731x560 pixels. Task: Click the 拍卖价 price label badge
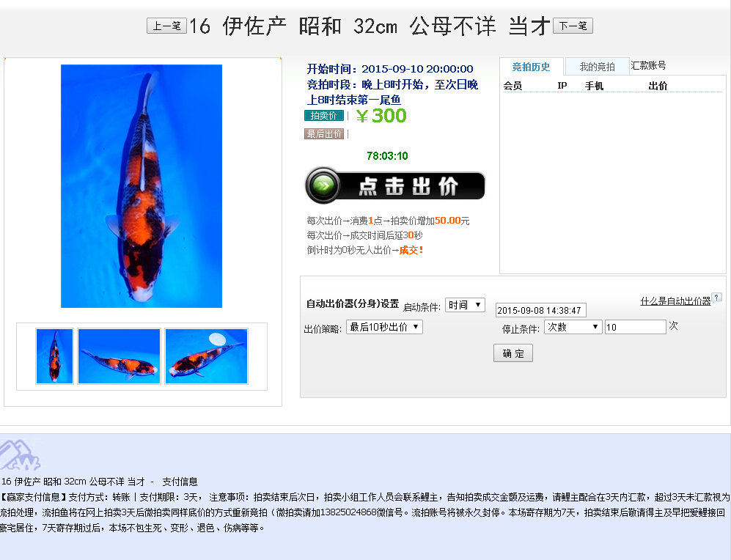(324, 116)
